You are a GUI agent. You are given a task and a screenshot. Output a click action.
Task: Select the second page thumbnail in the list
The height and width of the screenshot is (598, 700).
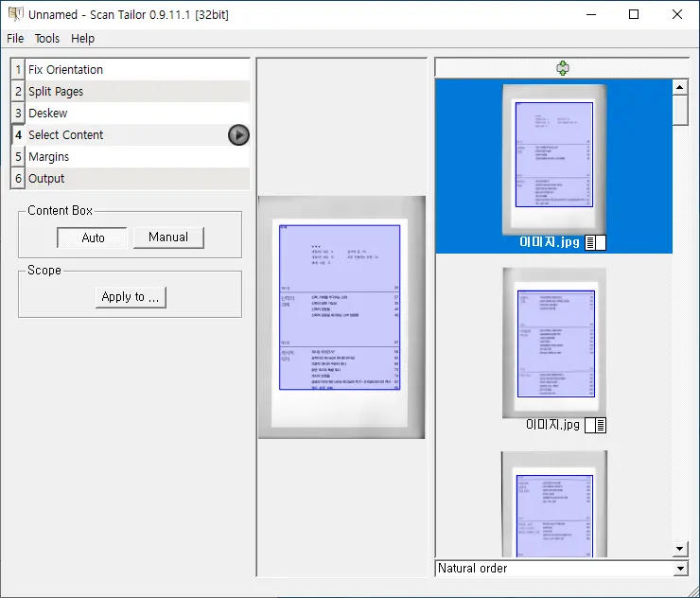(x=554, y=343)
